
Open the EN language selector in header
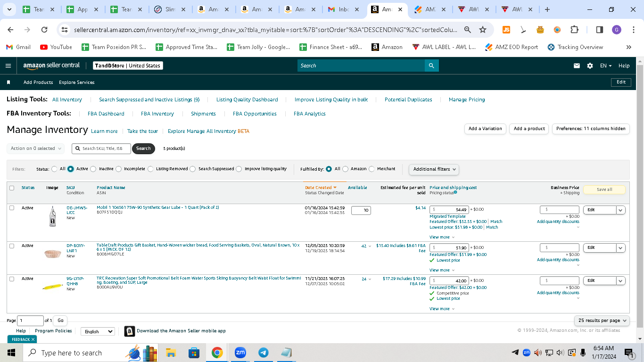[606, 66]
